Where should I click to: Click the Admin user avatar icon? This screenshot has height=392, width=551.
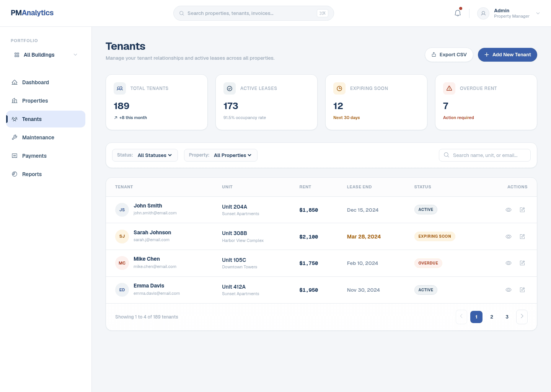point(483,13)
